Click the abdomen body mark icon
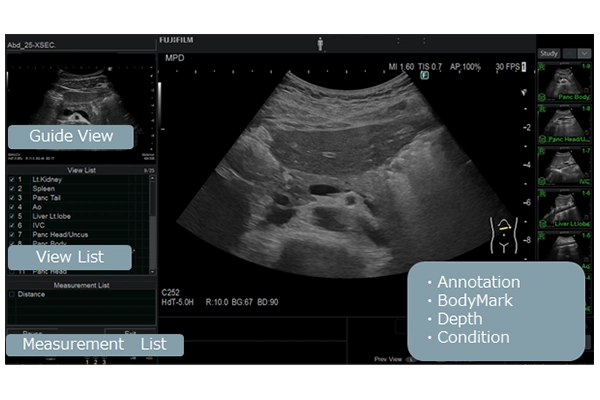Image resolution: width=600 pixels, height=400 pixels. coord(504,235)
